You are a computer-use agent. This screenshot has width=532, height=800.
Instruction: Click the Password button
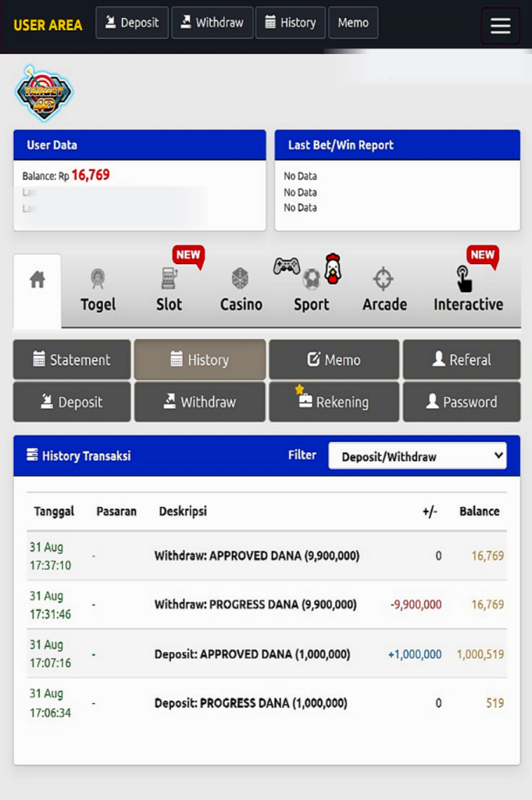click(x=461, y=402)
